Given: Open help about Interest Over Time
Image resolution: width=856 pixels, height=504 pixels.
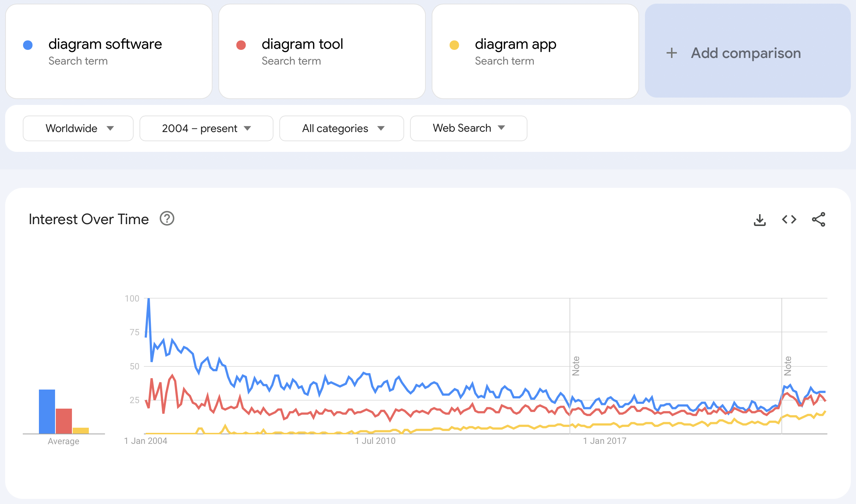Looking at the screenshot, I should click(x=167, y=219).
